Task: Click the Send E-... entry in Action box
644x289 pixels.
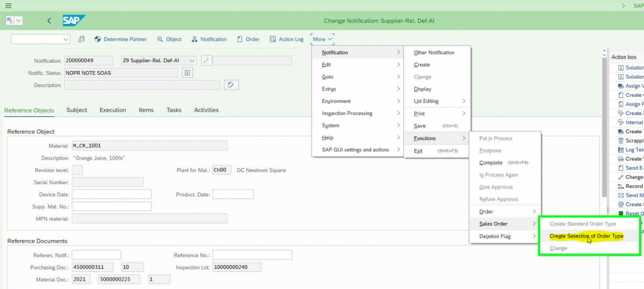Action: [x=631, y=168]
